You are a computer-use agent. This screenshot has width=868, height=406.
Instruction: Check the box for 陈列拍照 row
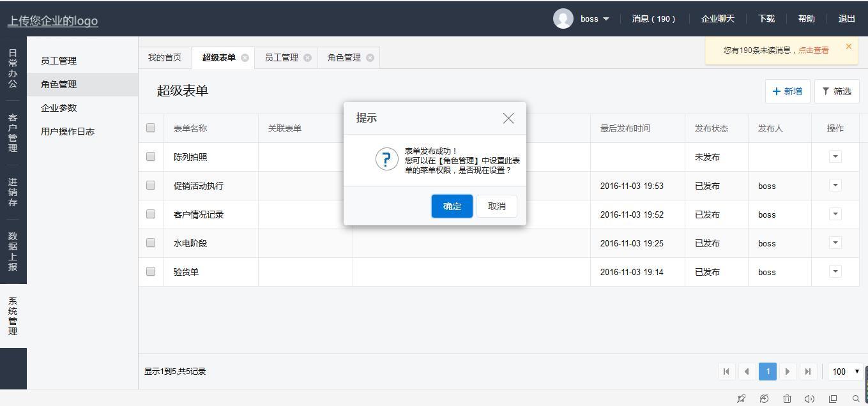[x=151, y=156]
